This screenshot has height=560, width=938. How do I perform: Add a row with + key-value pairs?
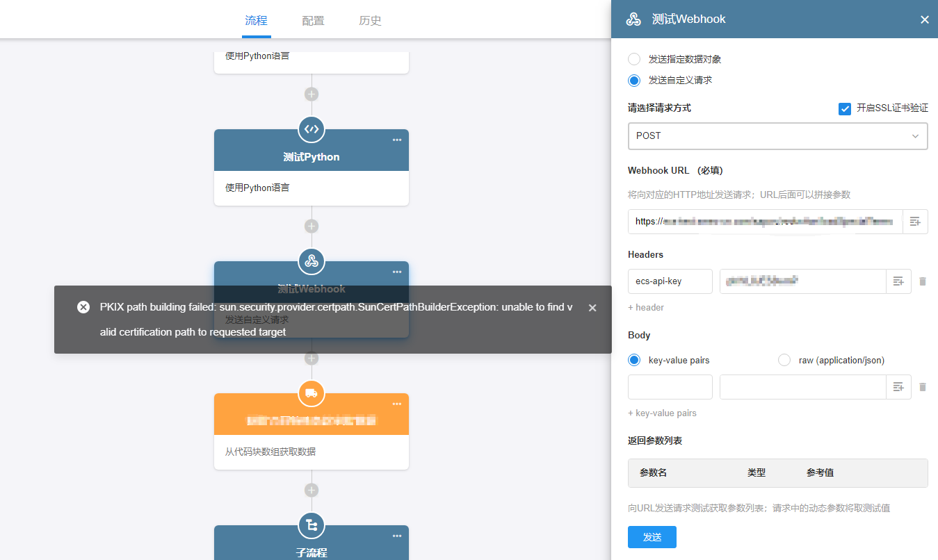pyautogui.click(x=662, y=413)
